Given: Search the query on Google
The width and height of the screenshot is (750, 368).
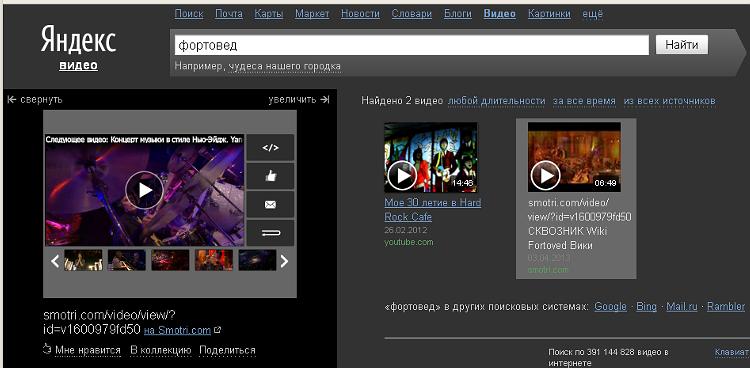Looking at the screenshot, I should (x=610, y=307).
